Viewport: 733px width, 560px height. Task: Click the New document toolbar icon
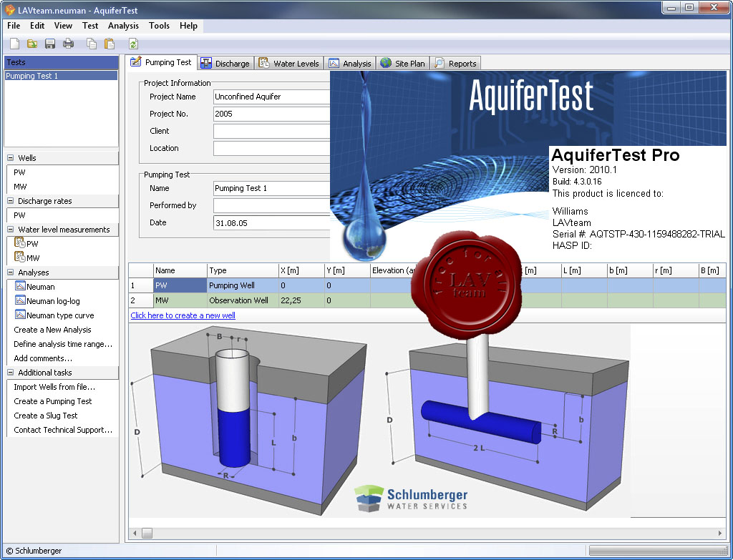[x=14, y=44]
